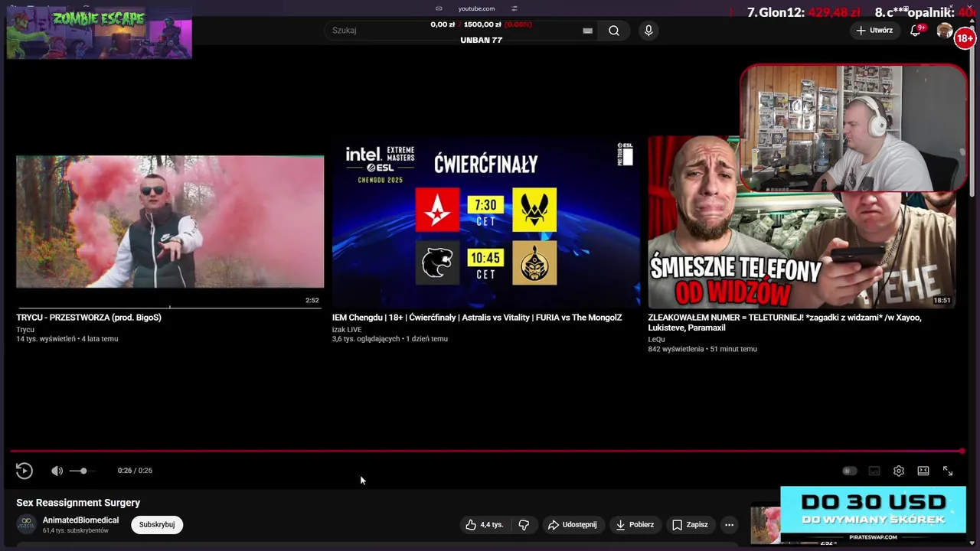The width and height of the screenshot is (980, 551).
Task: Save video with the Zapisz button
Action: [x=690, y=525]
